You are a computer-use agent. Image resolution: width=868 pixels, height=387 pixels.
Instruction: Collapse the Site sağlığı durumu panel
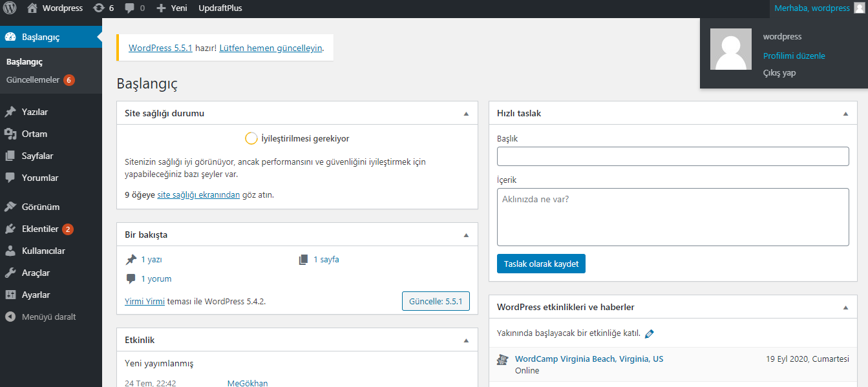point(466,113)
